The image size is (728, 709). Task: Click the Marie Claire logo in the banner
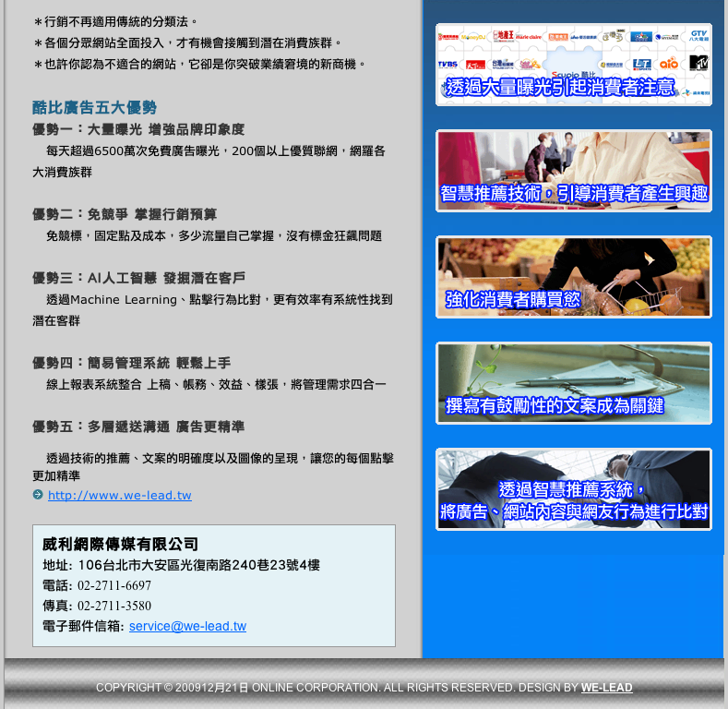pos(530,36)
